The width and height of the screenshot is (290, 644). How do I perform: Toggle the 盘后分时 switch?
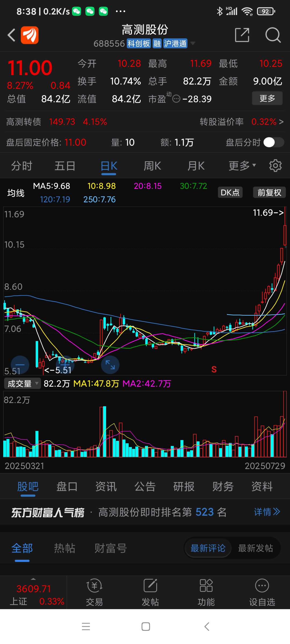(274, 142)
